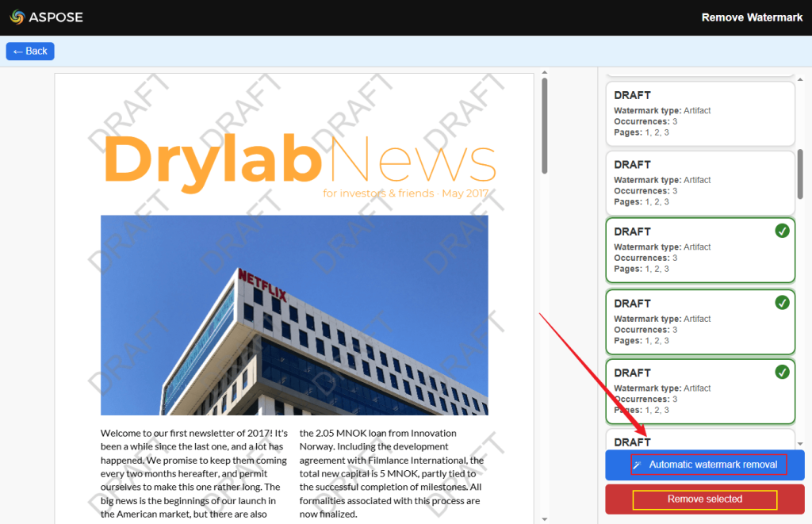Click the Aspose spiral logo
Image resolution: width=812 pixels, height=524 pixels.
(x=17, y=17)
